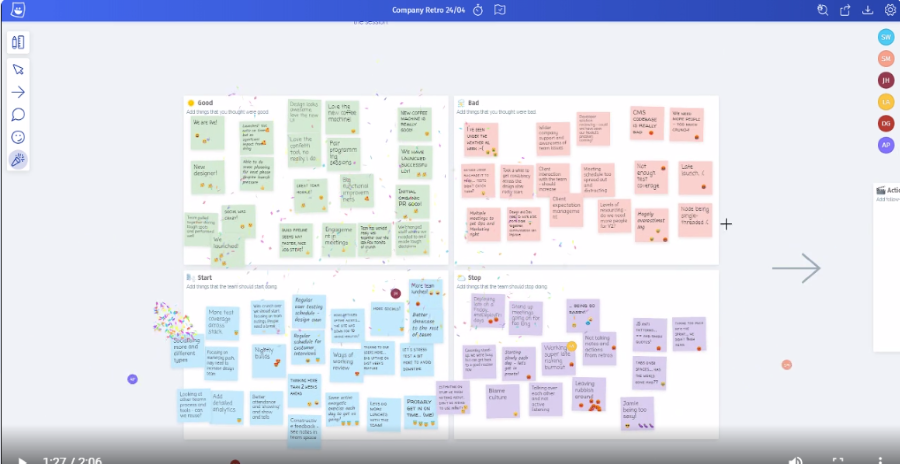Image resolution: width=900 pixels, height=464 pixels.
Task: Select 'Working super late risking burnout' note
Action: pyautogui.click(x=558, y=359)
